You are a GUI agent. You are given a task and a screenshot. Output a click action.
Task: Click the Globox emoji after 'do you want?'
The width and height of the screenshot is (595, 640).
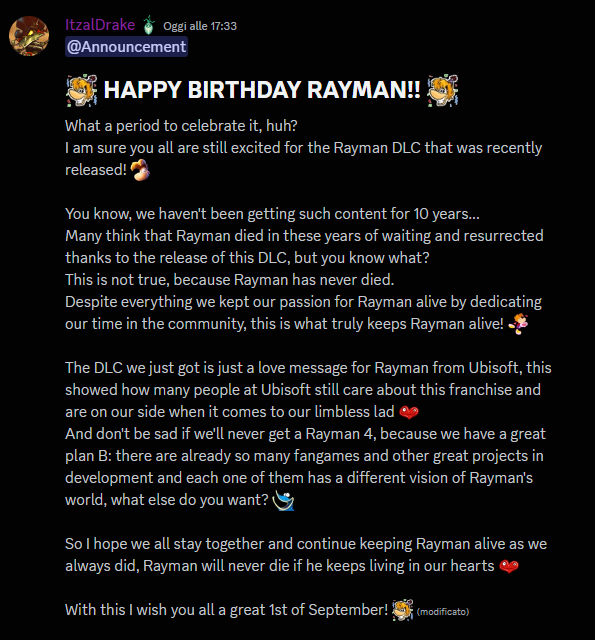pos(283,500)
